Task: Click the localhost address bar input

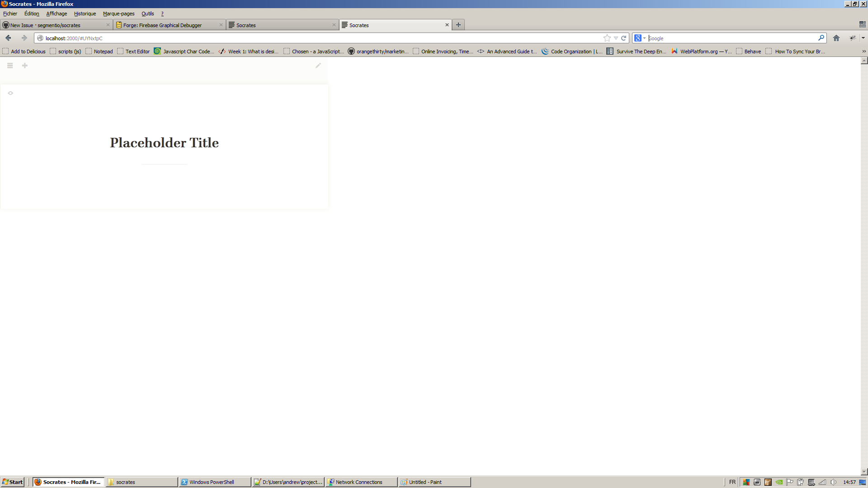Action: point(322,38)
